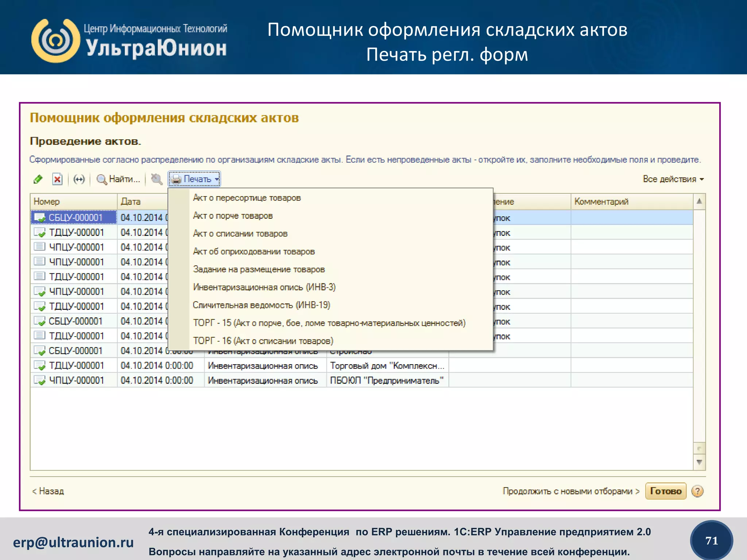747x560 pixels.
Task: Click the Готово button
Action: (666, 491)
